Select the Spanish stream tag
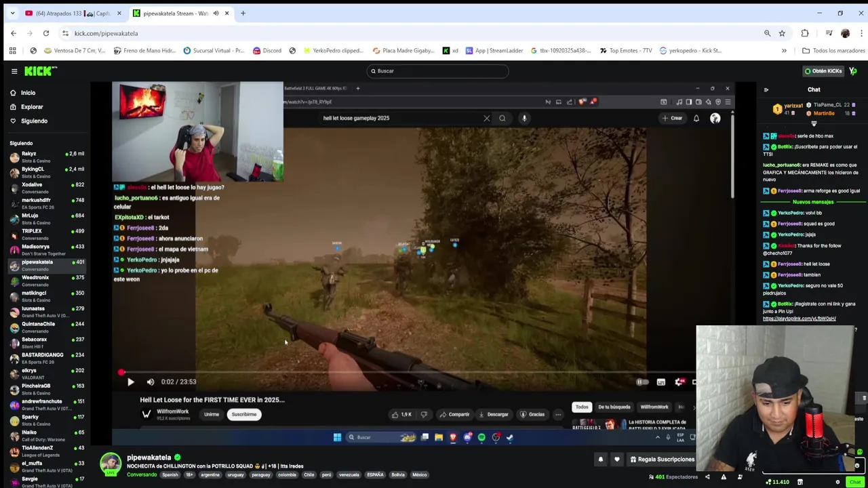 [x=170, y=475]
